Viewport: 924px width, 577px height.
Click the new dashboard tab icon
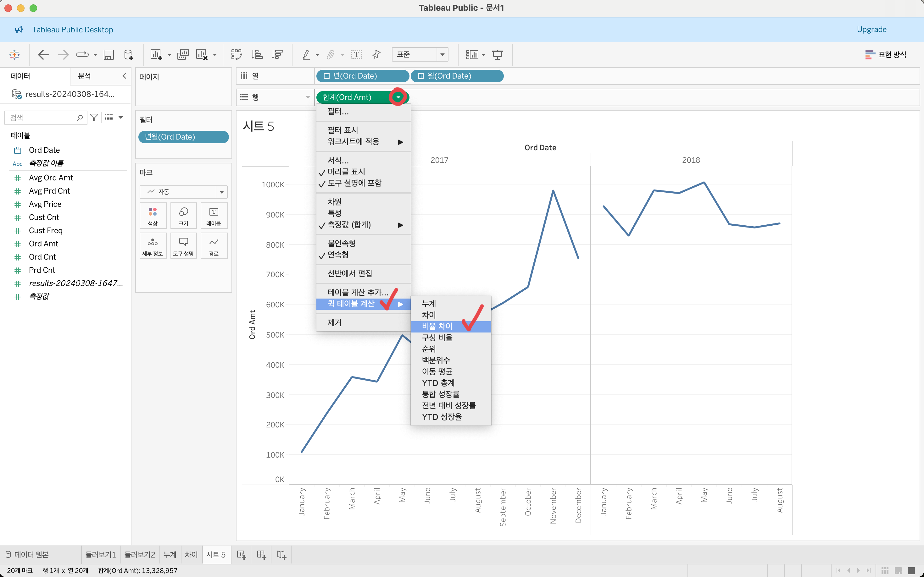262,554
